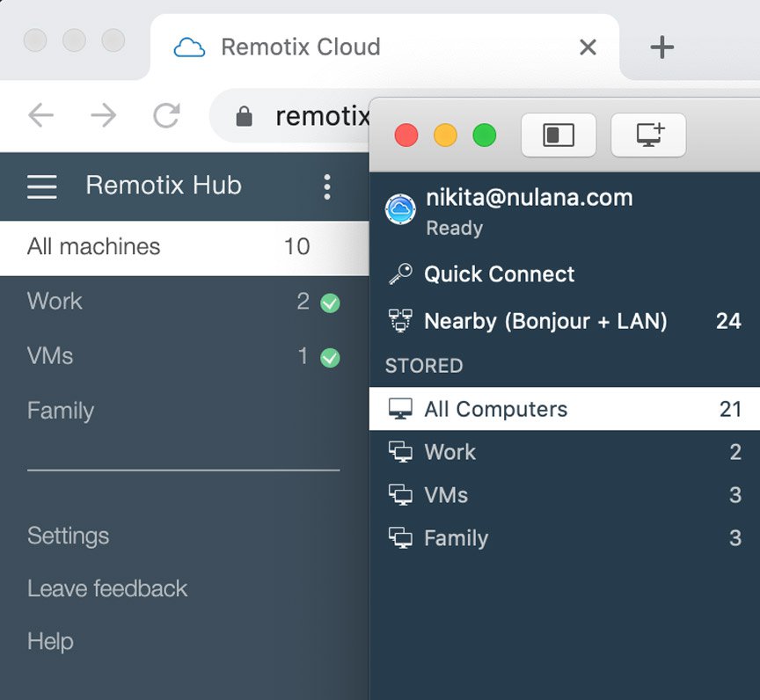Click the browser reload icon
The height and width of the screenshot is (700, 760).
pos(166,115)
